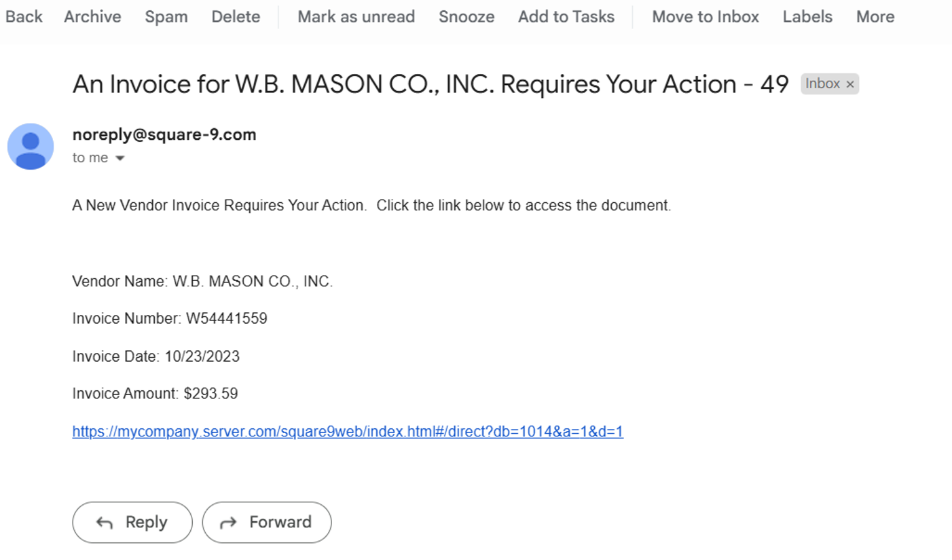Click the email subject heading
The image size is (952, 560).
coord(431,84)
